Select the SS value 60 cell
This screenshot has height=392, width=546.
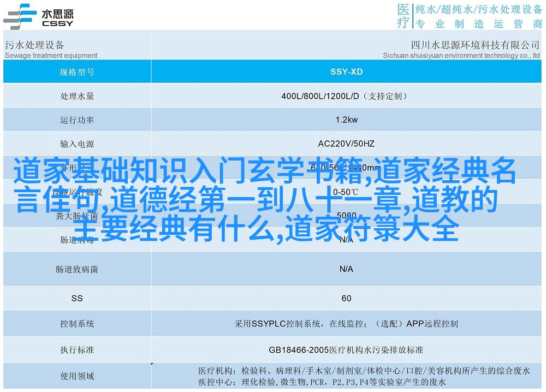click(x=346, y=299)
